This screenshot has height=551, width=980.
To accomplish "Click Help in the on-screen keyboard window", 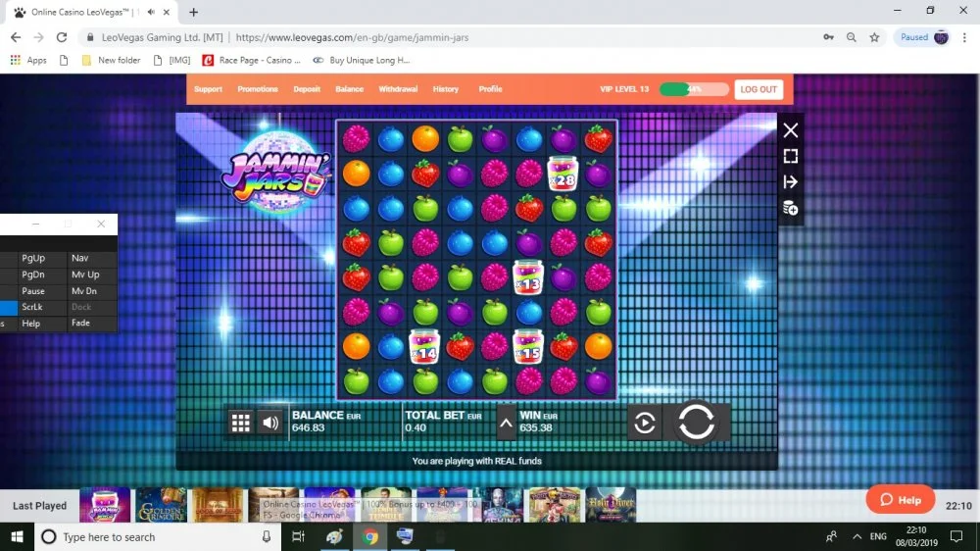I will [x=30, y=324].
